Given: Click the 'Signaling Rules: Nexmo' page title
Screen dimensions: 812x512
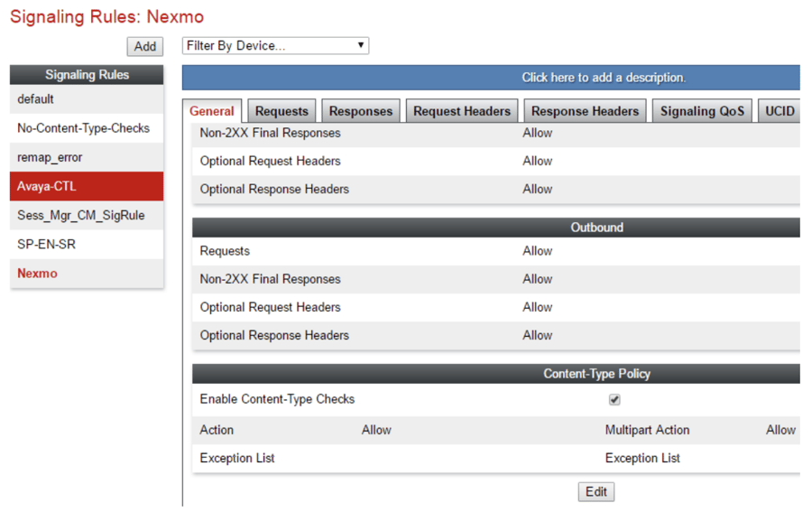Looking at the screenshot, I should (107, 16).
